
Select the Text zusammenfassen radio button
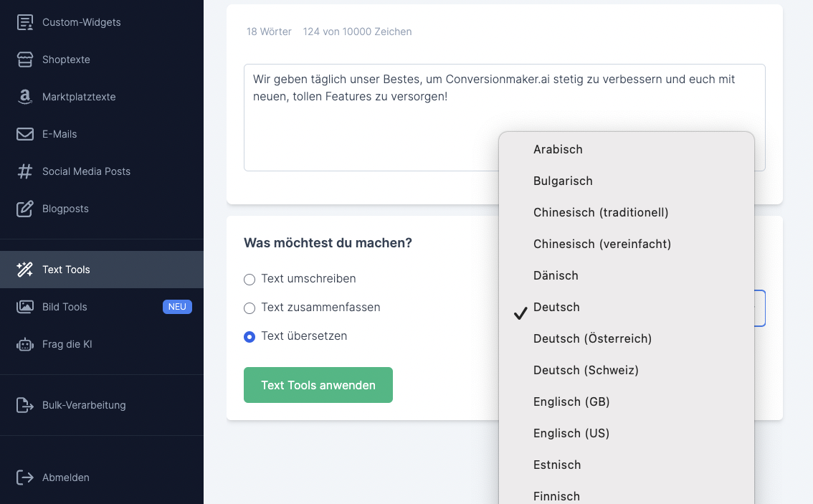[249, 308]
